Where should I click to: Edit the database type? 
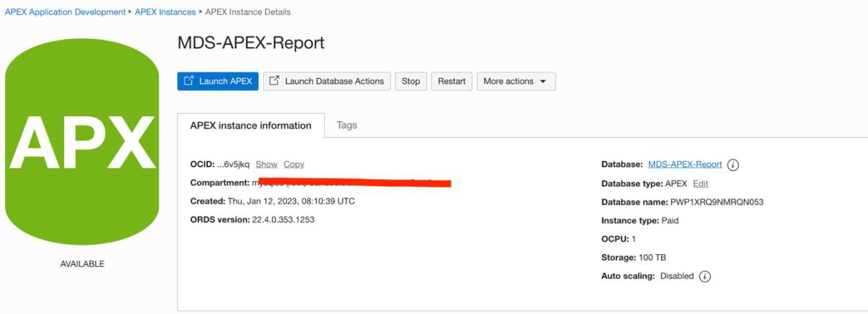click(700, 183)
